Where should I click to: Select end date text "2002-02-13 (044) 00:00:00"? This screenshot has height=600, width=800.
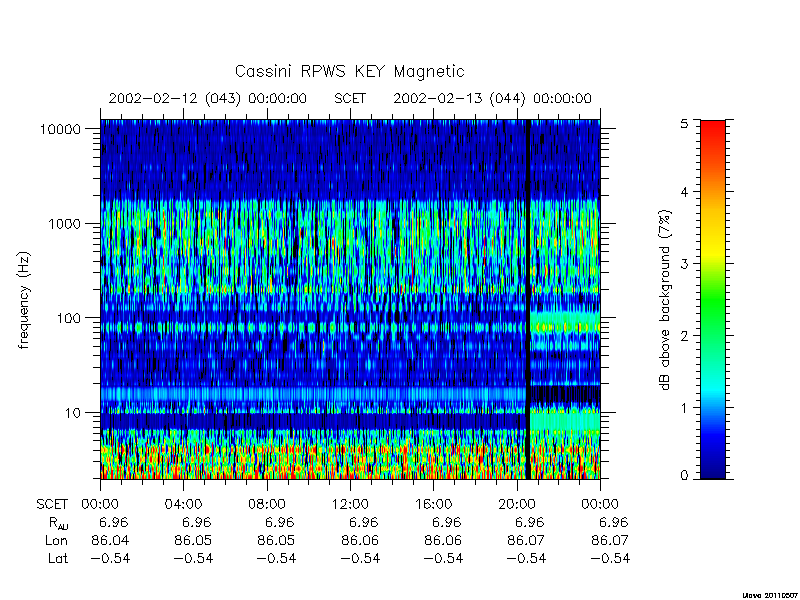[x=492, y=98]
